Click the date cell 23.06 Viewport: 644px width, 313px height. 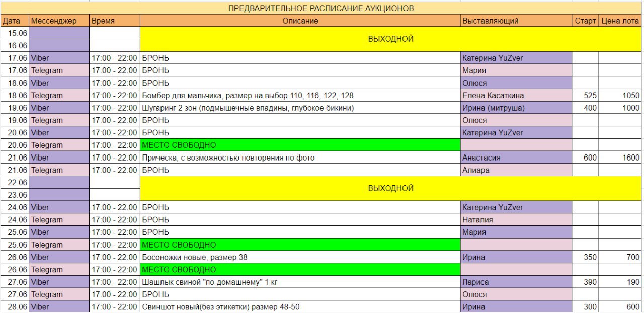pyautogui.click(x=15, y=195)
